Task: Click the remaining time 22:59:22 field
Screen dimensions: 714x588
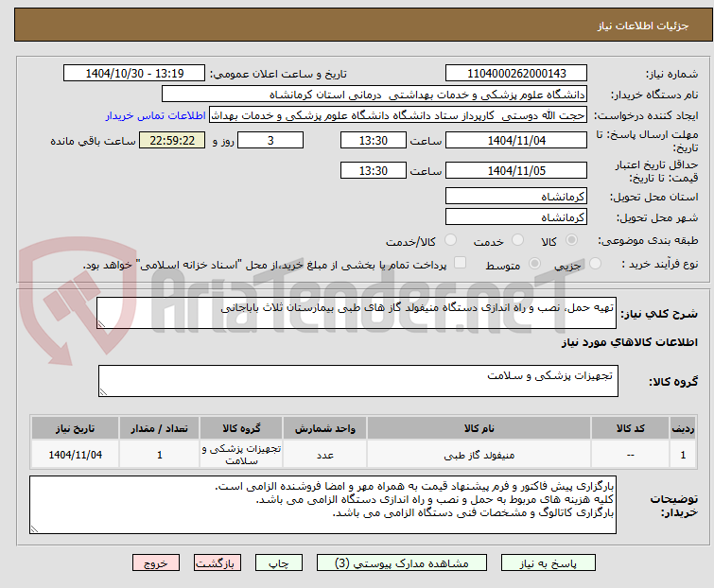Action: coord(172,140)
